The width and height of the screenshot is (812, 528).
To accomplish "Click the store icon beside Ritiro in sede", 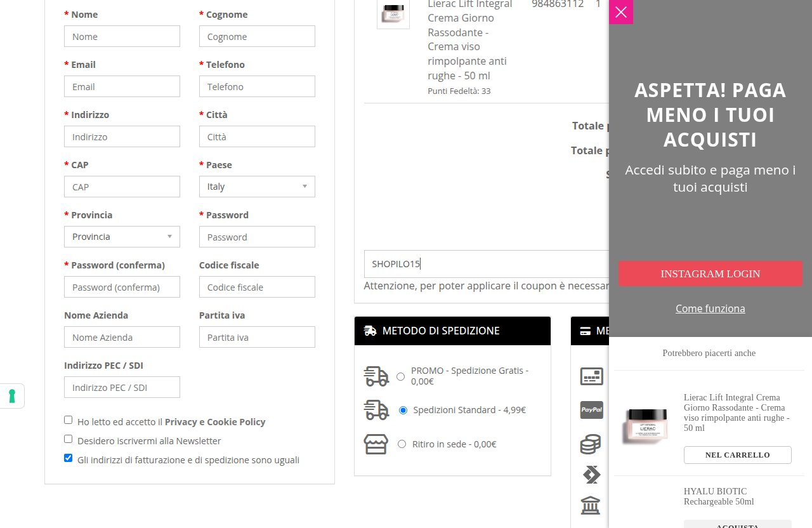I will click(376, 444).
